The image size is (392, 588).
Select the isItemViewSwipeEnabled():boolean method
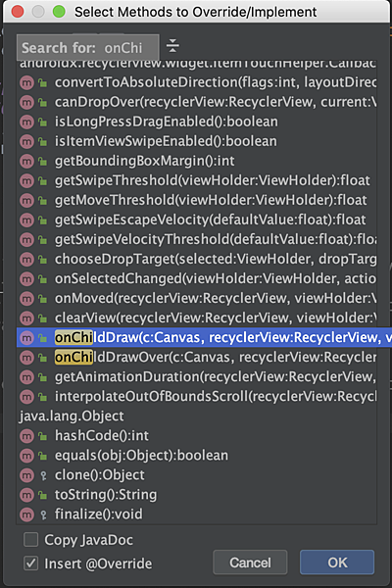click(197, 141)
